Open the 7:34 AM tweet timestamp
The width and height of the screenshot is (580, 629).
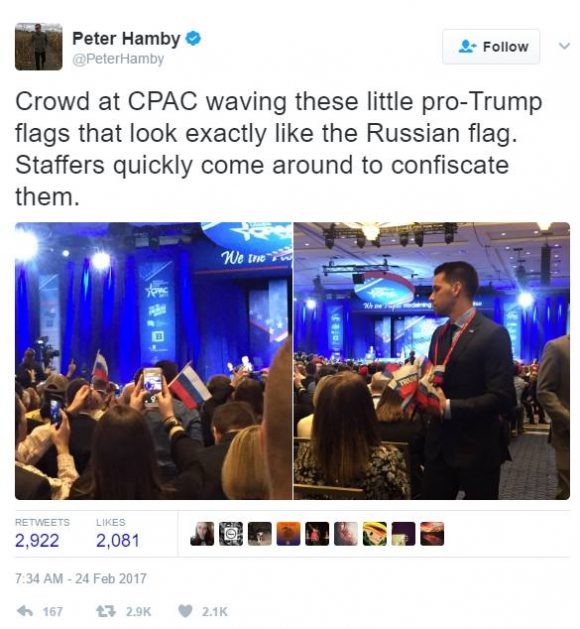pos(81,578)
